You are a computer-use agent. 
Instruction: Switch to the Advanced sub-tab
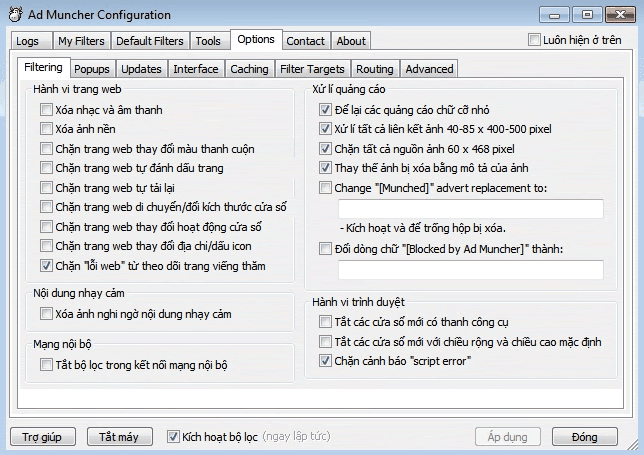[429, 69]
